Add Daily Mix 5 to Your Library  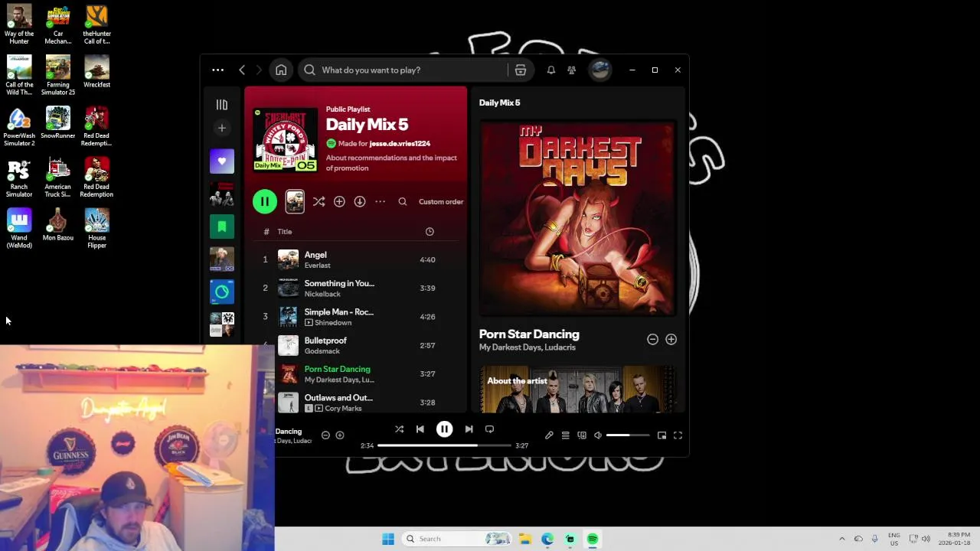339,201
